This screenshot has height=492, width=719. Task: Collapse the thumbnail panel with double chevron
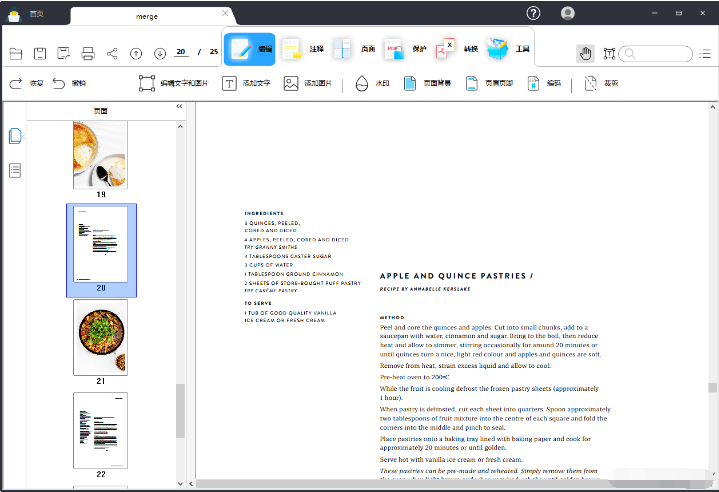(179, 107)
